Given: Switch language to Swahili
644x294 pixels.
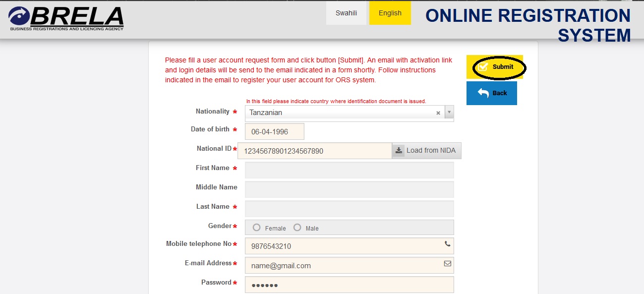Looking at the screenshot, I should point(346,13).
